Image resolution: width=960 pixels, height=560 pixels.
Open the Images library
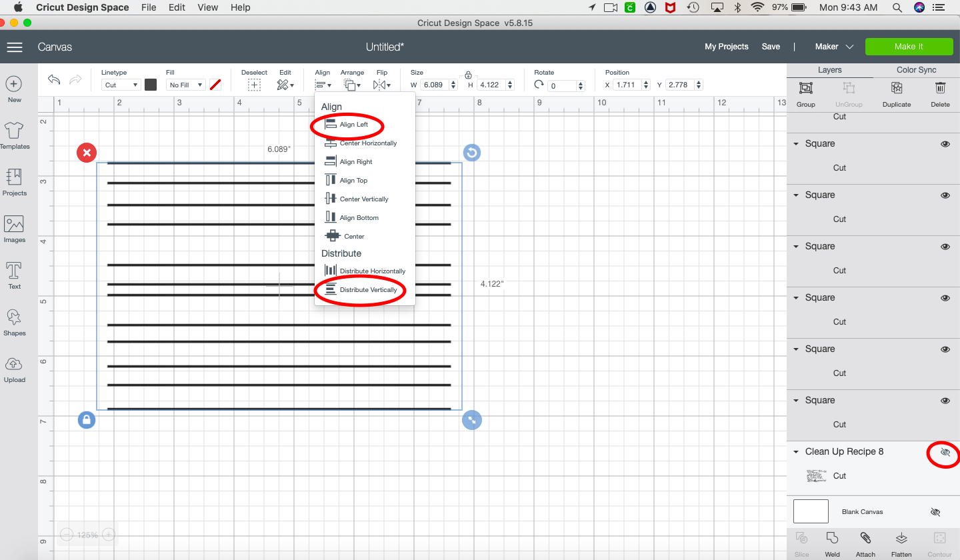[15, 223]
